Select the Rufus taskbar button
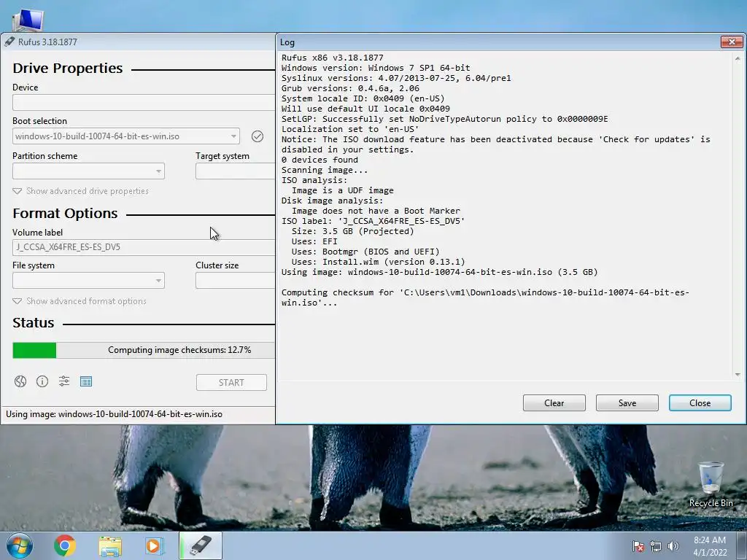 click(201, 545)
